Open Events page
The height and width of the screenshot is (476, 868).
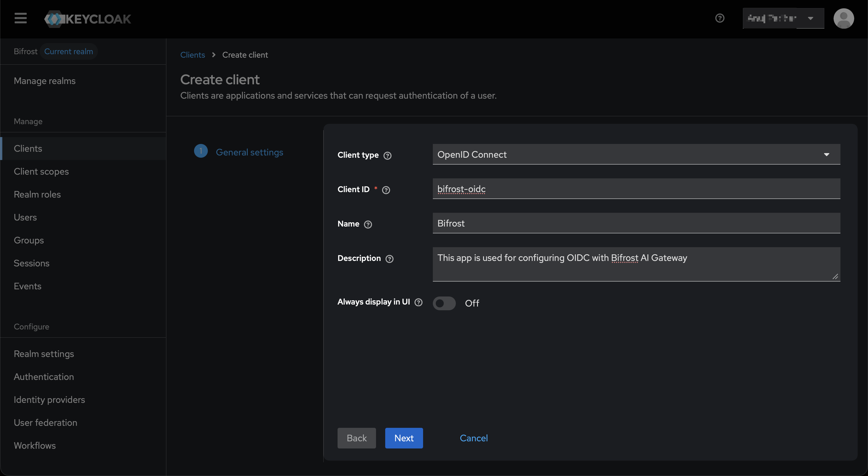point(83,286)
